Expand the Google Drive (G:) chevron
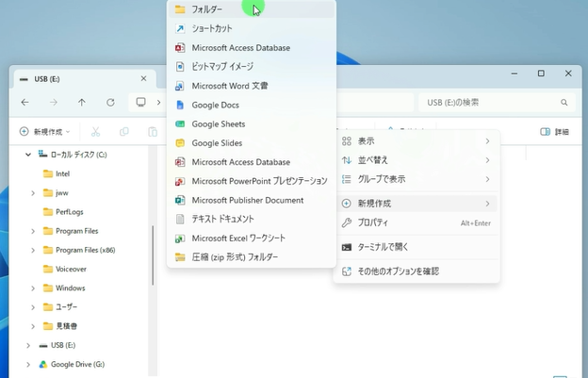588x378 pixels. point(28,365)
